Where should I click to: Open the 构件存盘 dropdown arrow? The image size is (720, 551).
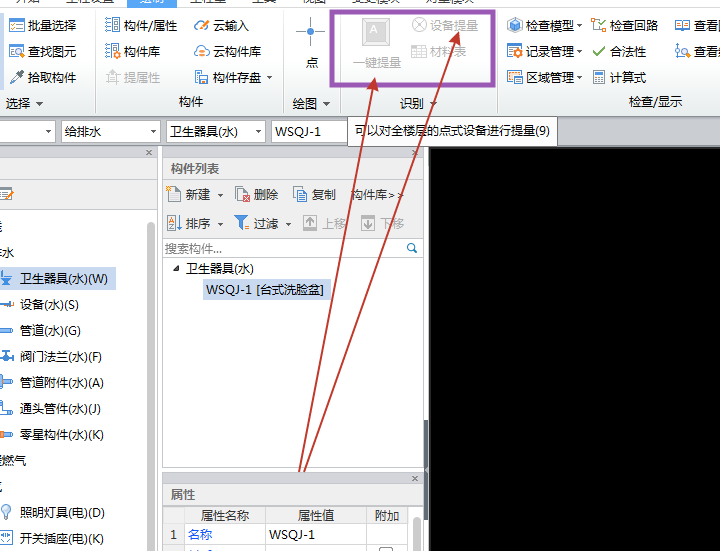point(270,78)
